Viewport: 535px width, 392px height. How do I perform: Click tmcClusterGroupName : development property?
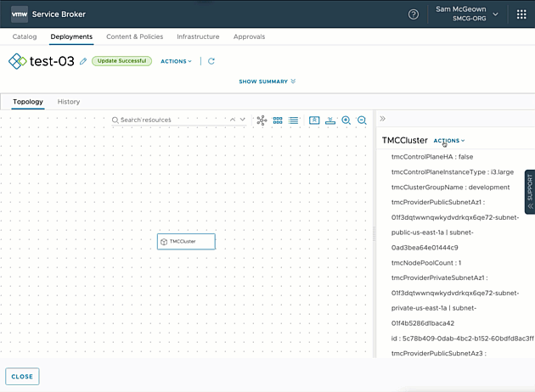tap(450, 188)
